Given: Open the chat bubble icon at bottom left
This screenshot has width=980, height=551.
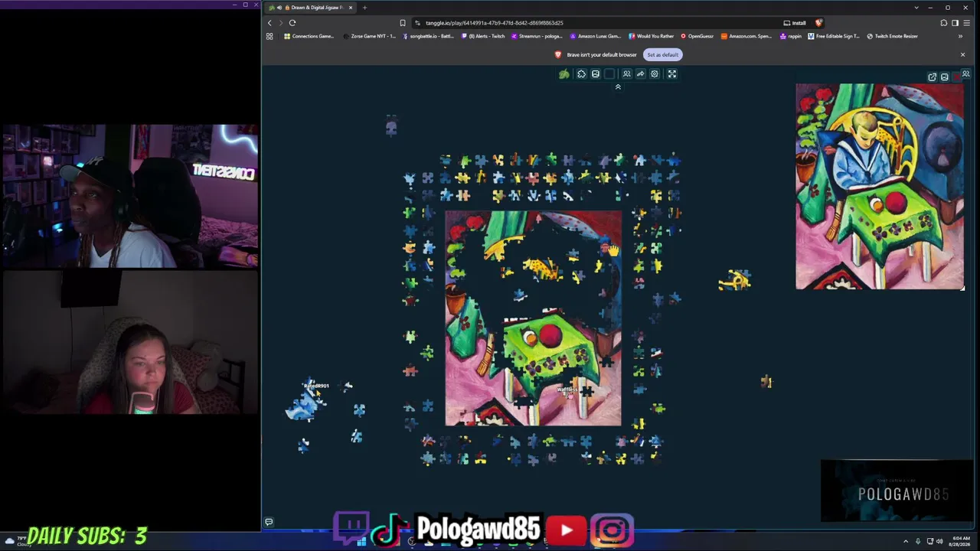Looking at the screenshot, I should 269,522.
